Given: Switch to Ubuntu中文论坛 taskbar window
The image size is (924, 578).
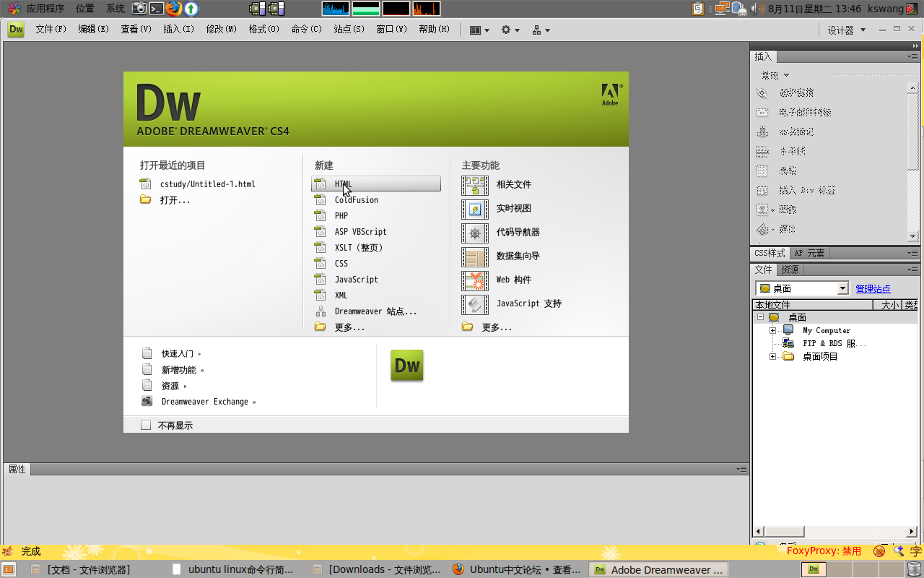Looking at the screenshot, I should 517,569.
